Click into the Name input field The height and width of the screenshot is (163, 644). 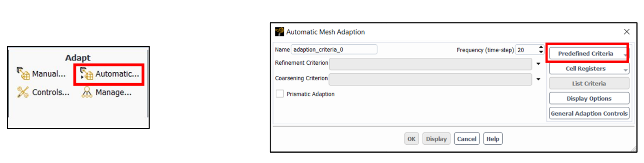coord(334,49)
